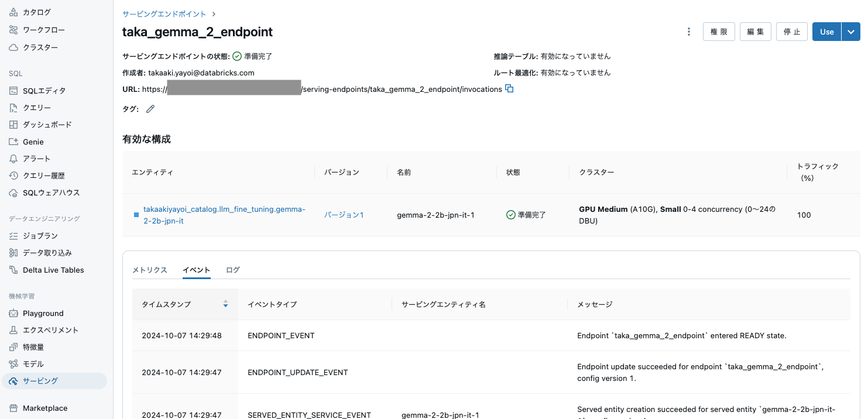This screenshot has height=419, width=868.
Task: Open the エクスペリメント flask icon
Action: point(14,330)
